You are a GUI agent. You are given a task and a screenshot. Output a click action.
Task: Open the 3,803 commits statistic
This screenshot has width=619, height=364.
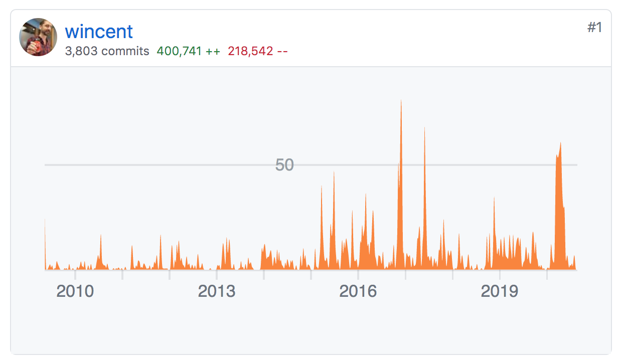(106, 51)
